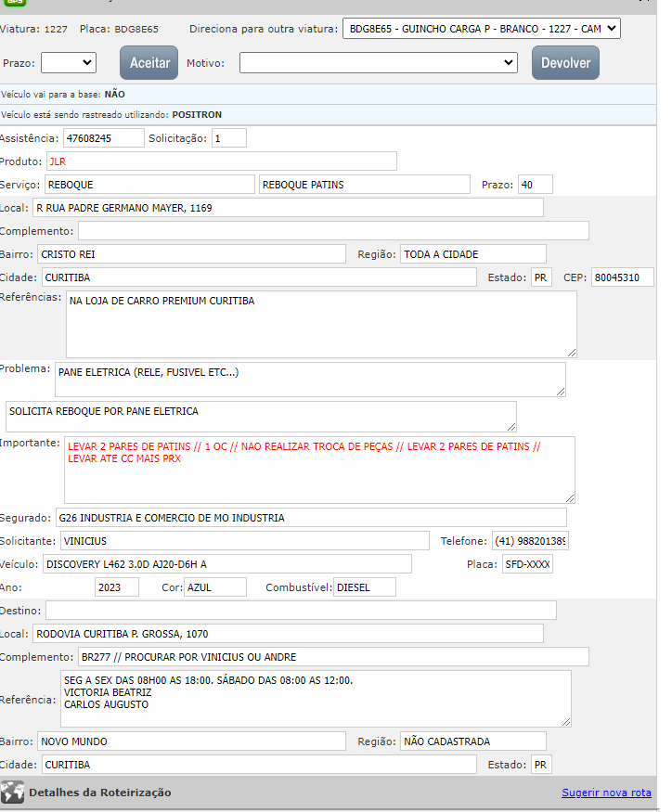Click the SOLICITA REBOQUE POR PANE ELETRICA textarea
Image resolution: width=672 pixels, height=812 pixels.
[x=261, y=417]
